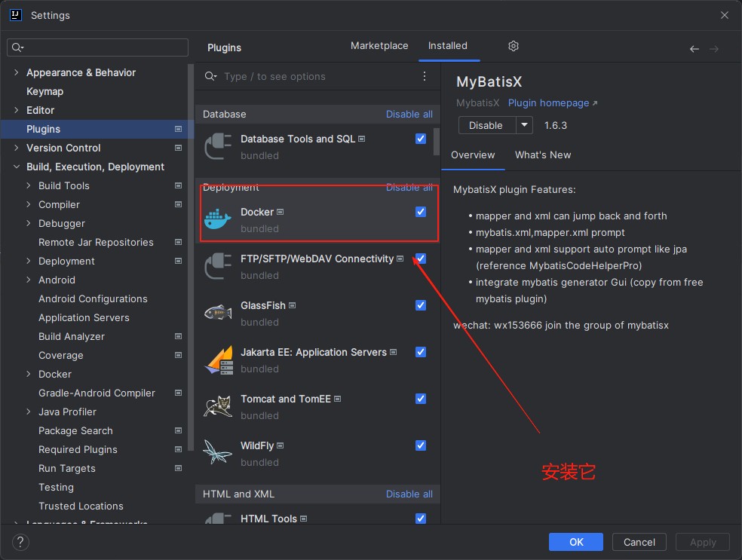The image size is (742, 560).
Task: Click project-level marker beside Build Analyzer
Action: (x=179, y=336)
